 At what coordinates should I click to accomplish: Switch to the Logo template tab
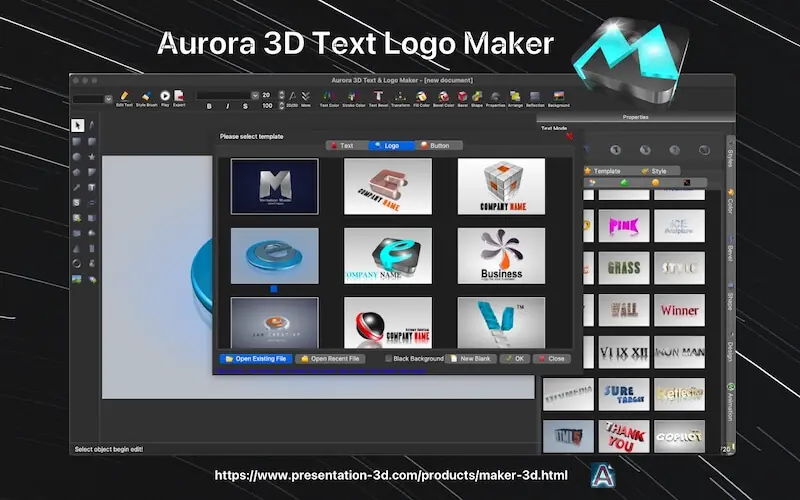click(x=391, y=145)
